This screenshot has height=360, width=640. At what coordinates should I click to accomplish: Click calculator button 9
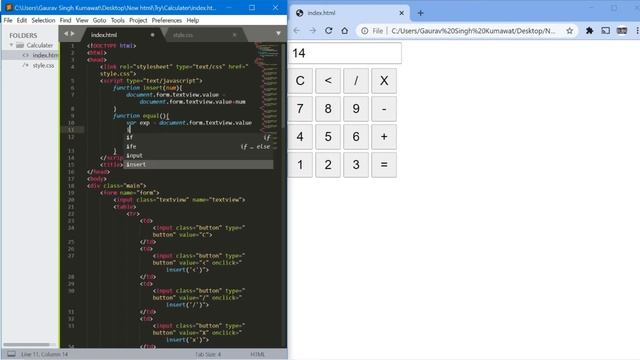[356, 109]
